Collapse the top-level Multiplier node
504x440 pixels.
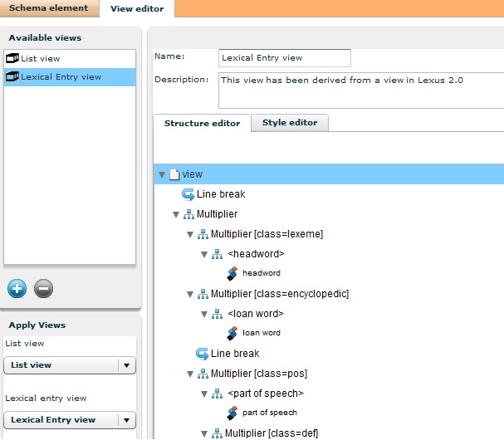pyautogui.click(x=176, y=215)
